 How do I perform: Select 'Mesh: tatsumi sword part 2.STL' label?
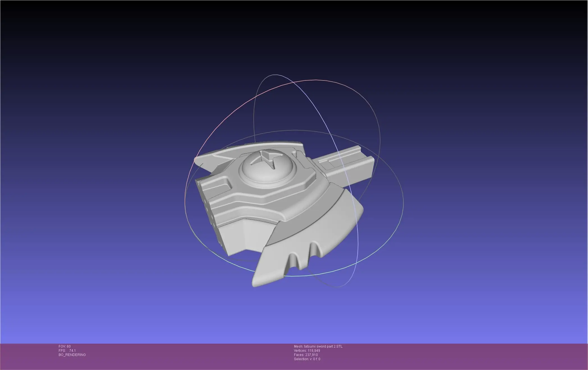(318, 346)
